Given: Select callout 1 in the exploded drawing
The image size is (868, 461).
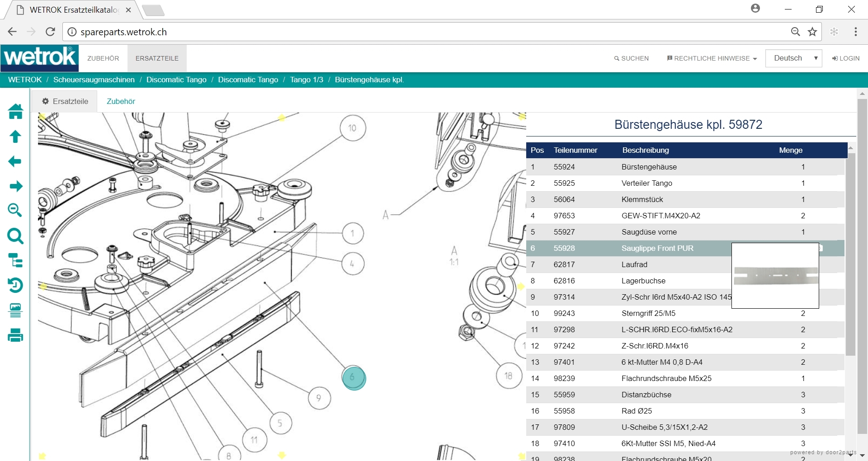Looking at the screenshot, I should point(353,234).
